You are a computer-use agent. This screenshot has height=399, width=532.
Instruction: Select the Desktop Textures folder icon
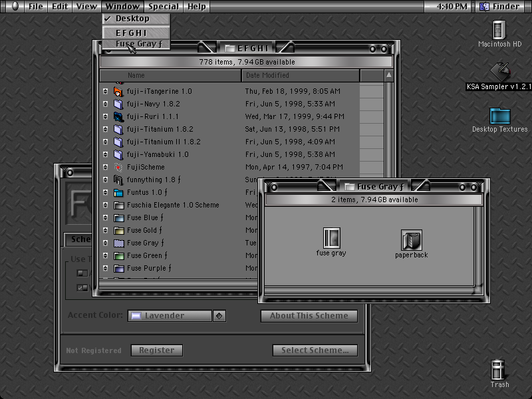coord(500,116)
